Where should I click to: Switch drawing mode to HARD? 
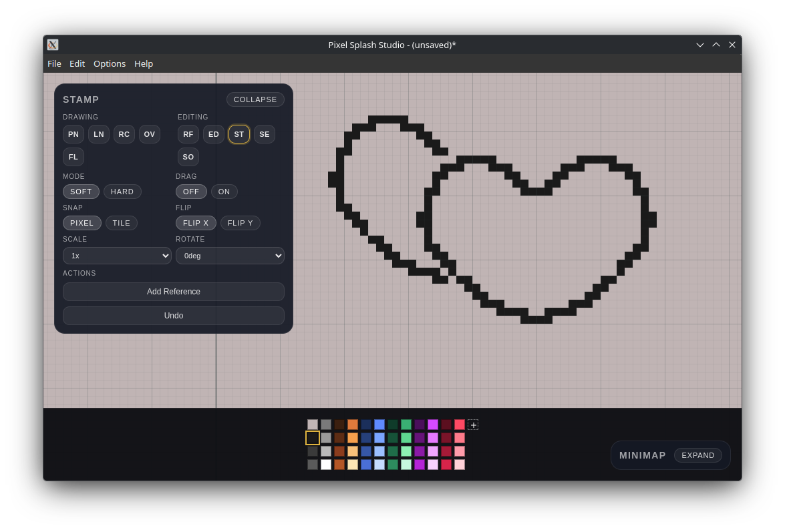(x=122, y=192)
